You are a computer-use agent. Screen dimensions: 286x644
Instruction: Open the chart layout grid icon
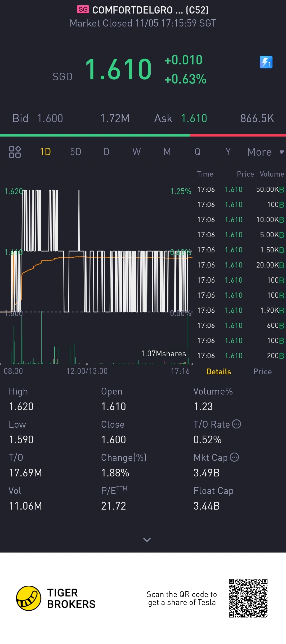click(15, 152)
